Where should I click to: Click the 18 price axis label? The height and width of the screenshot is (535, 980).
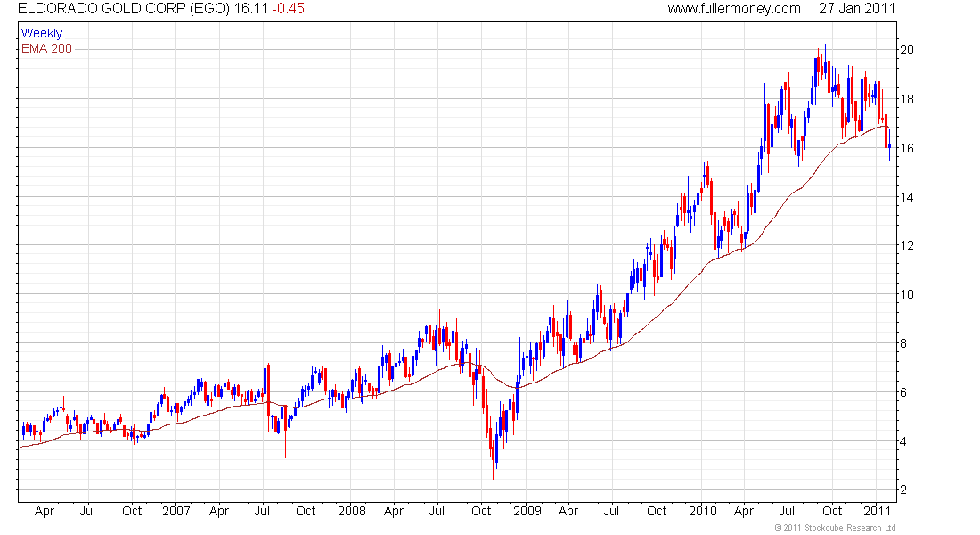point(906,99)
